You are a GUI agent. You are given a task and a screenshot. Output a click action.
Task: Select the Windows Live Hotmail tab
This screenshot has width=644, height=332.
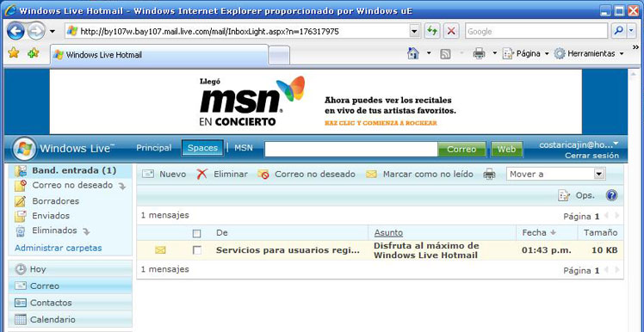tap(159, 54)
